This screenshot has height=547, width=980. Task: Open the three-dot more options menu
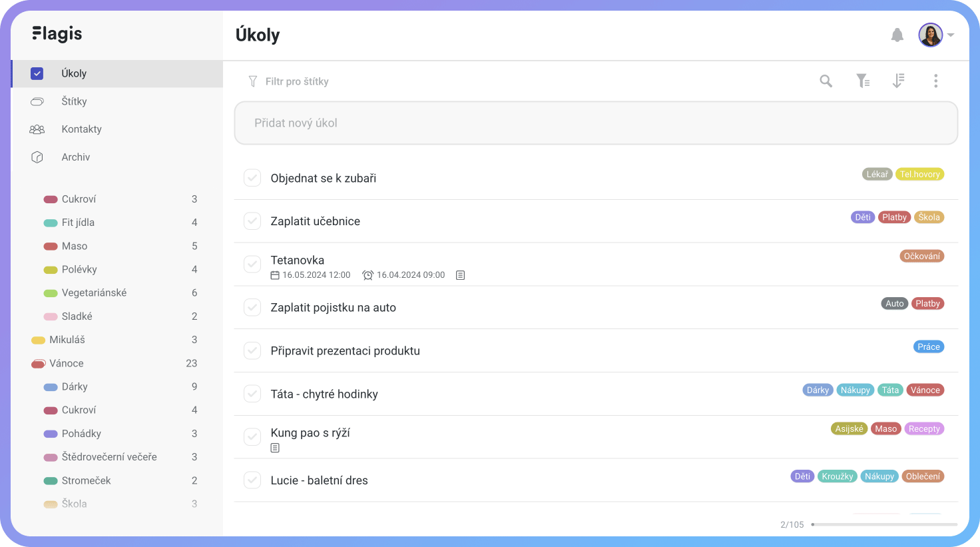tap(935, 81)
